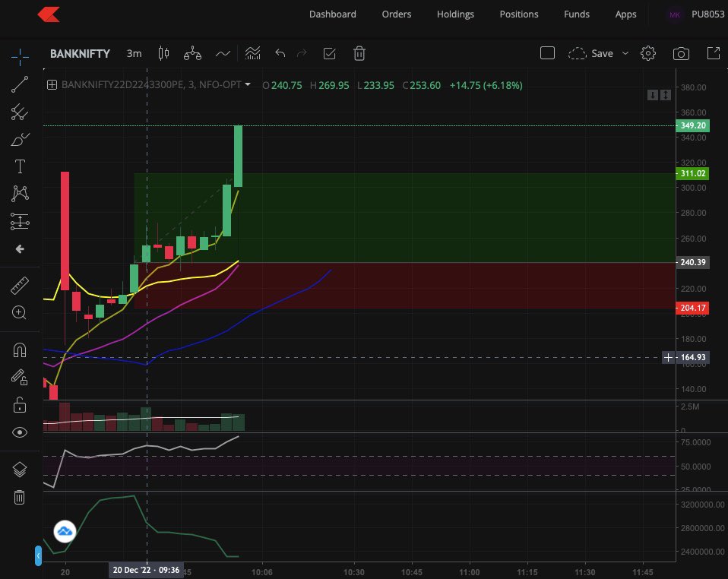Open the Funds page
This screenshot has height=579, width=728.
tap(577, 14)
